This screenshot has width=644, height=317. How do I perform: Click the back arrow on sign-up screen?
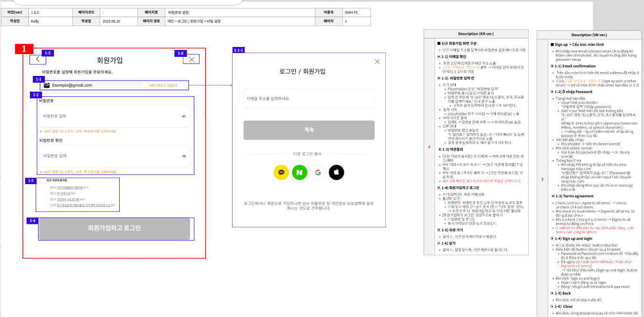[x=38, y=59]
